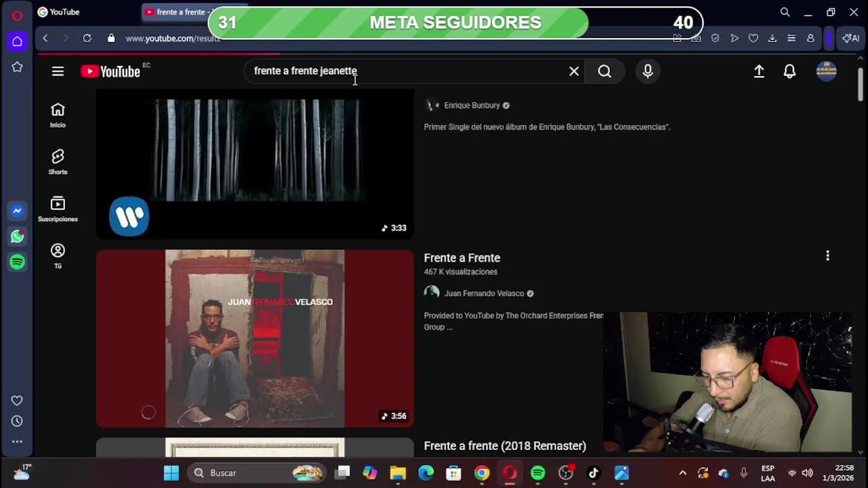Open Opera sidebar three-dots settings
Screen dimensions: 868x488
[17, 441]
